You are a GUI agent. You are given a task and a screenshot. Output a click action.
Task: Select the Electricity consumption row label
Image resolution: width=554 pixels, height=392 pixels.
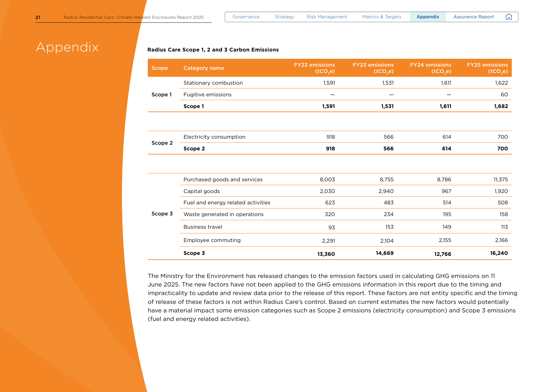pos(214,137)
